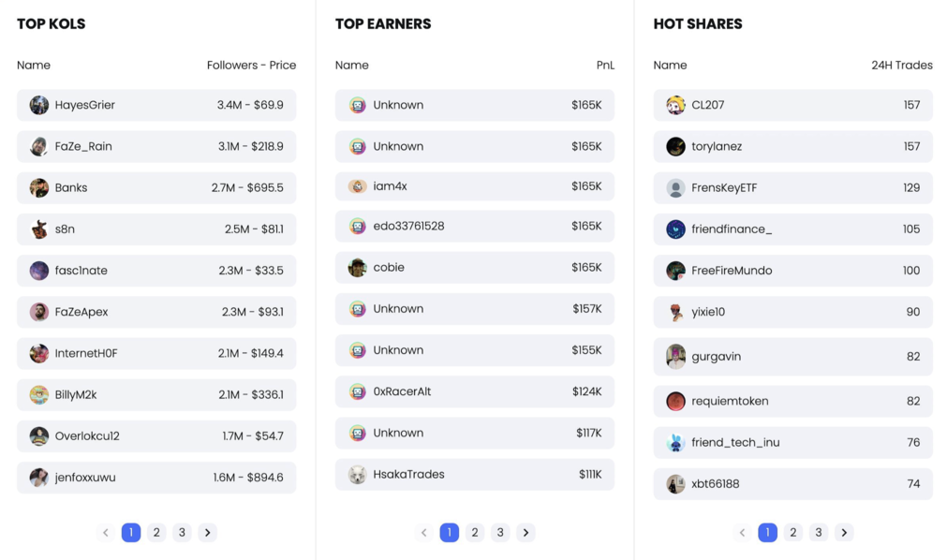The width and height of the screenshot is (947, 560).
Task: Go to next page of Top KOLs
Action: click(x=207, y=533)
